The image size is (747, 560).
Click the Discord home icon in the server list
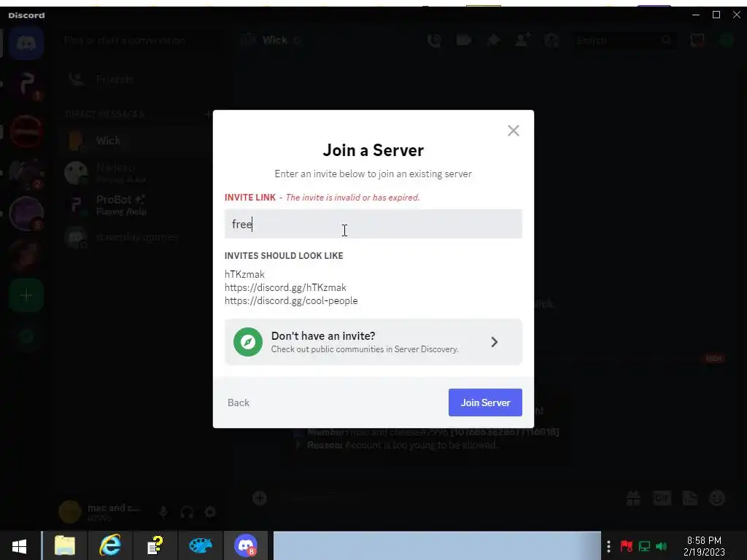[26, 43]
